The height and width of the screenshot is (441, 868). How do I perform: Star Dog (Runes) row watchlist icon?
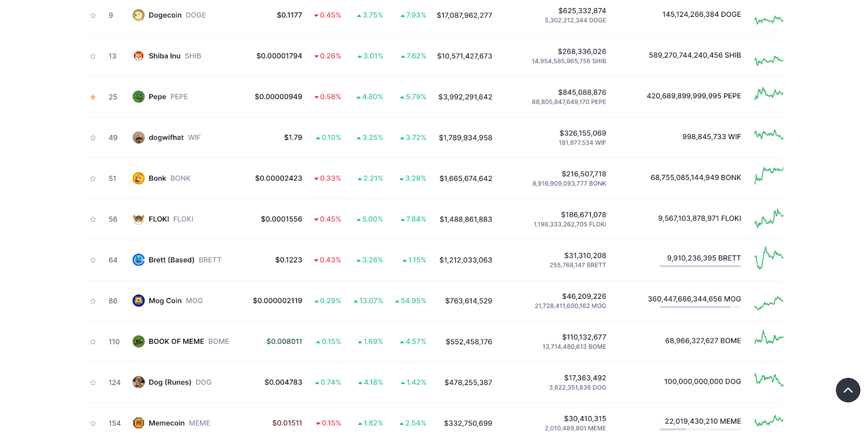tap(93, 382)
